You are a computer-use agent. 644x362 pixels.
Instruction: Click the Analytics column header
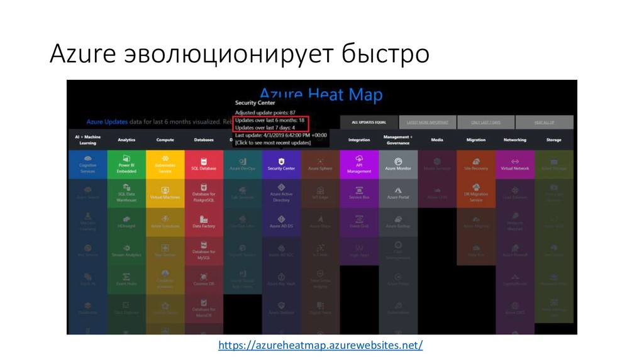pyautogui.click(x=126, y=140)
